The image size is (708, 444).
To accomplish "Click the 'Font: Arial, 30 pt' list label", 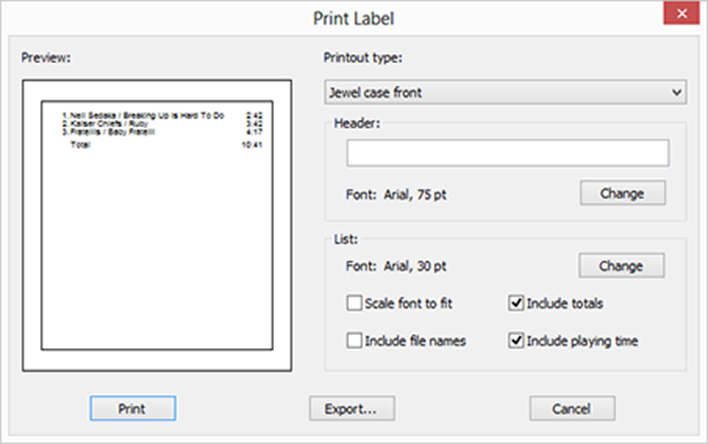I will [x=396, y=266].
